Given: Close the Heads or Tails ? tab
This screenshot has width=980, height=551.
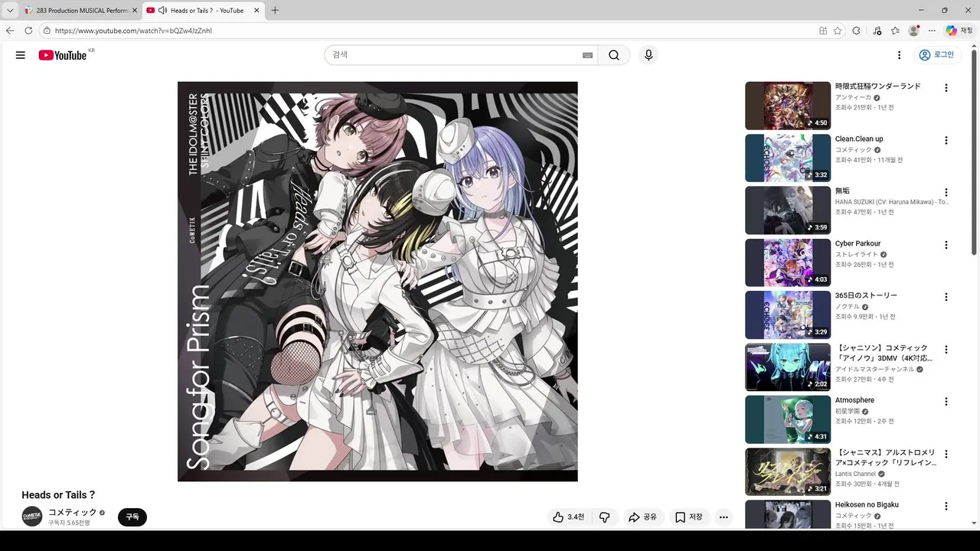Looking at the screenshot, I should coord(256,11).
